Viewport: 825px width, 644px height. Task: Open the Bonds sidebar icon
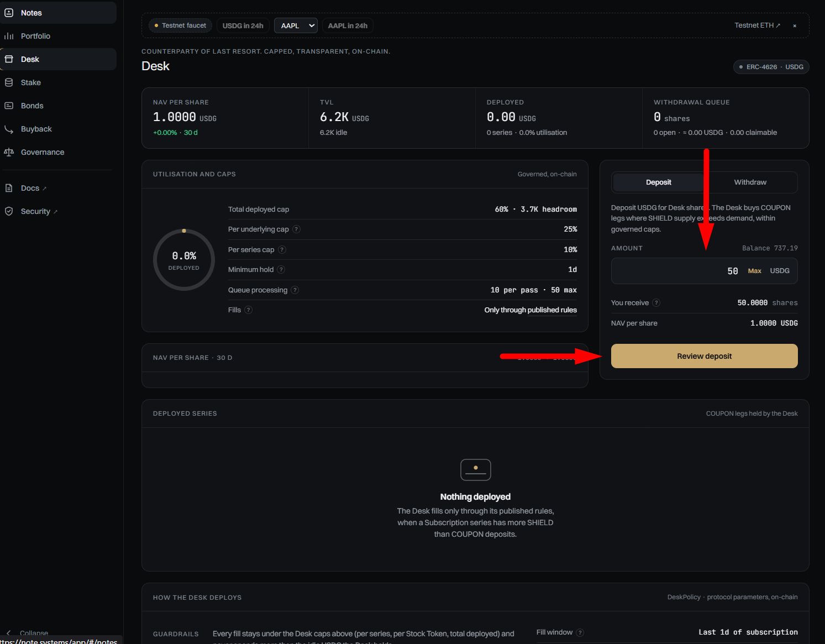pos(9,106)
